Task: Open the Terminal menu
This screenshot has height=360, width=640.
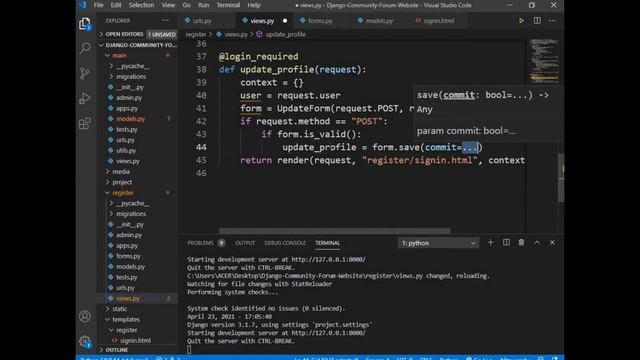Action: 228,5
